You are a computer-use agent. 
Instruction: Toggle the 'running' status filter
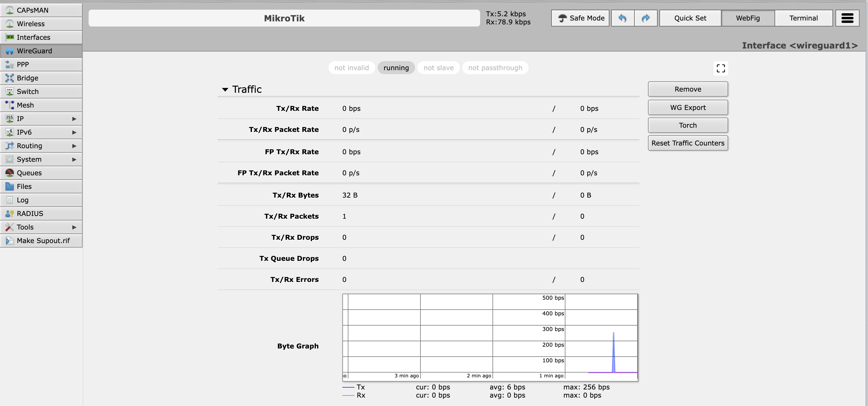pyautogui.click(x=396, y=67)
